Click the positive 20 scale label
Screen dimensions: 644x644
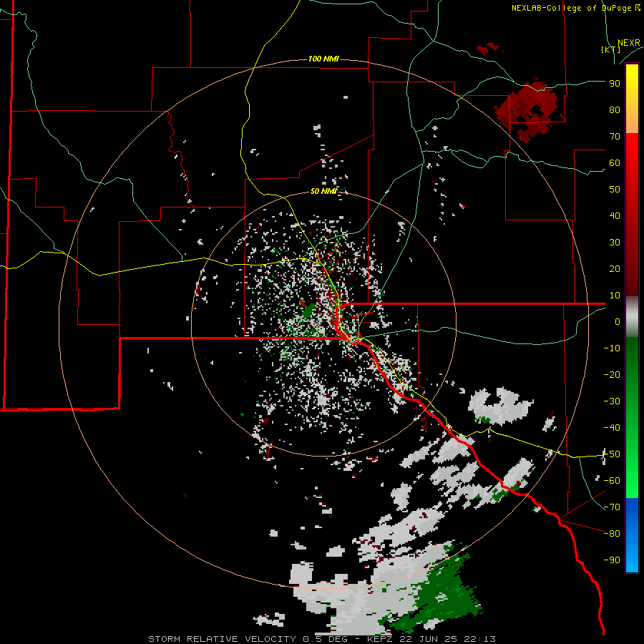click(615, 269)
